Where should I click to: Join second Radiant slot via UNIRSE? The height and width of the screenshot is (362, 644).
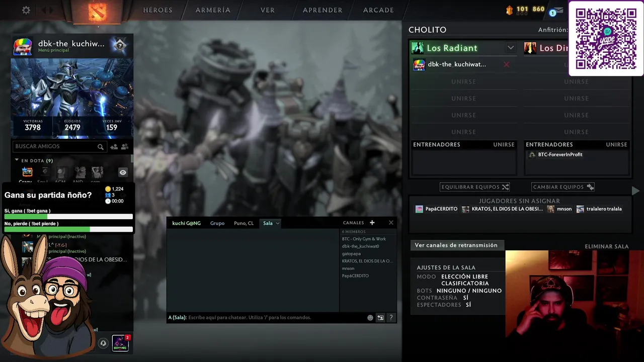[x=463, y=81]
